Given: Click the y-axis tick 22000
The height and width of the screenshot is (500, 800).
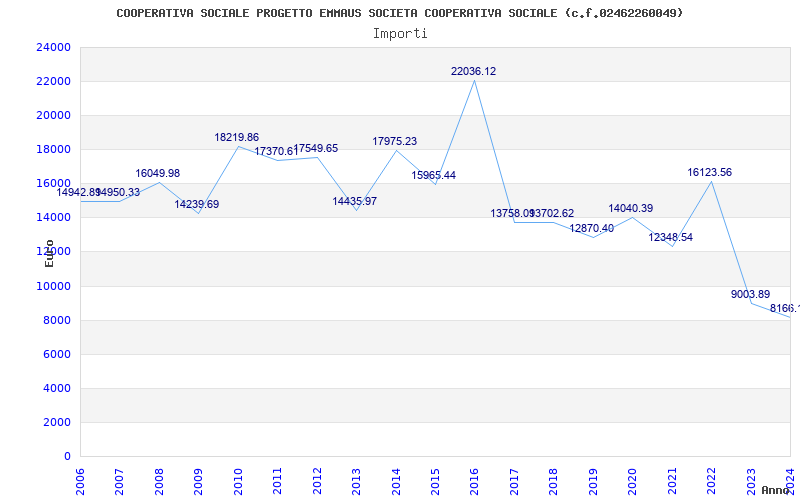Looking at the screenshot, I should click(53, 82).
